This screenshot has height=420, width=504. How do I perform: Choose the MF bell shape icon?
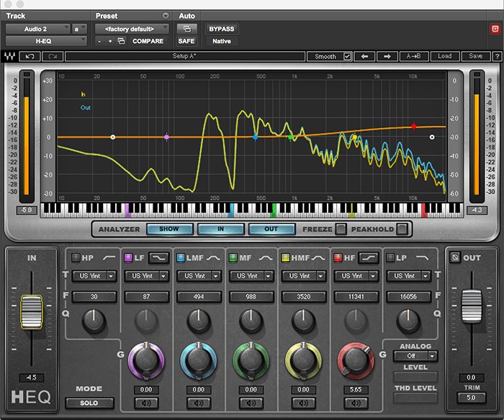tap(266, 258)
